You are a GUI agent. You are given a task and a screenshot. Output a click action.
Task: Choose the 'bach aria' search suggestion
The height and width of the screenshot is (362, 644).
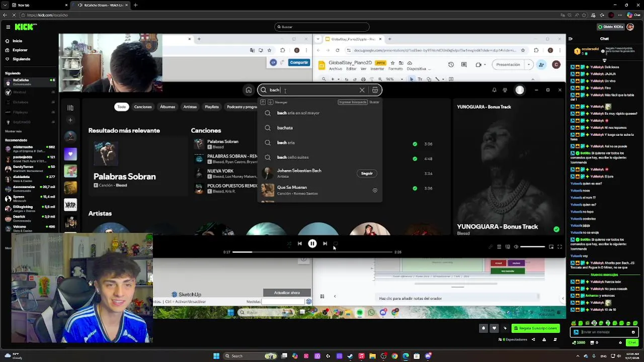coord(319,143)
